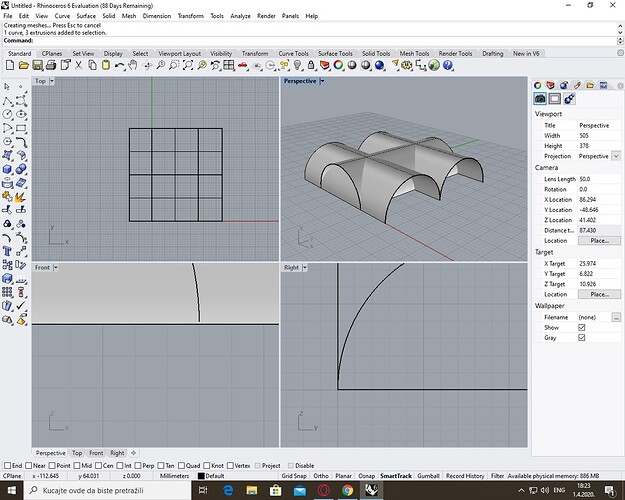Open the Surface menu
This screenshot has height=500, width=625.
tap(86, 16)
